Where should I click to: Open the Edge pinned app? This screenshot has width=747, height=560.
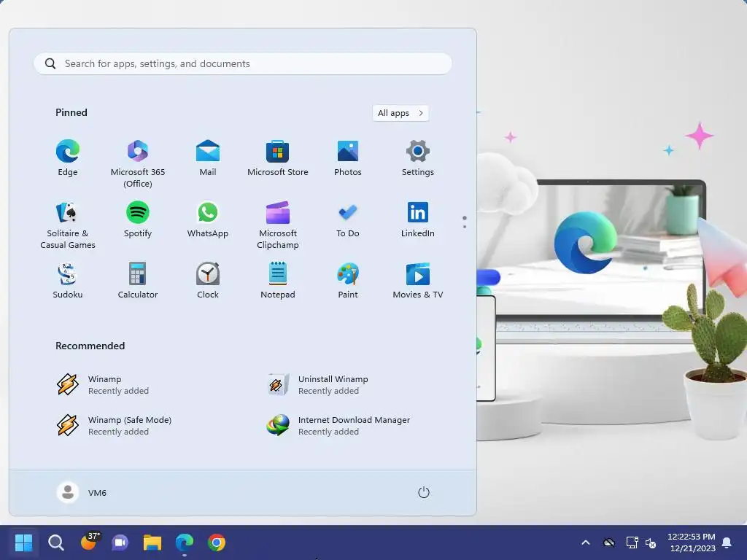tap(68, 158)
